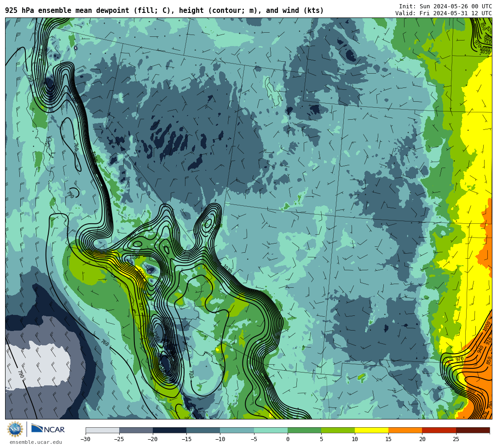The image size is (497, 448).
Task: Click the 730 height contour label
Action: 191,374
